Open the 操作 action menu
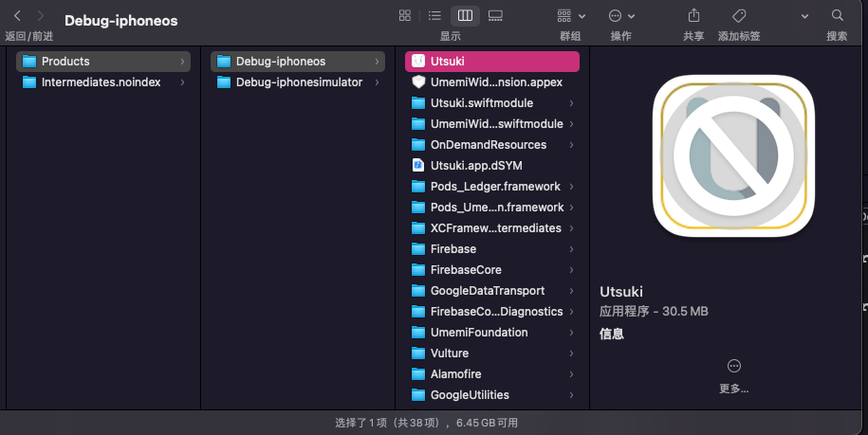This screenshot has width=868, height=435. [x=621, y=15]
